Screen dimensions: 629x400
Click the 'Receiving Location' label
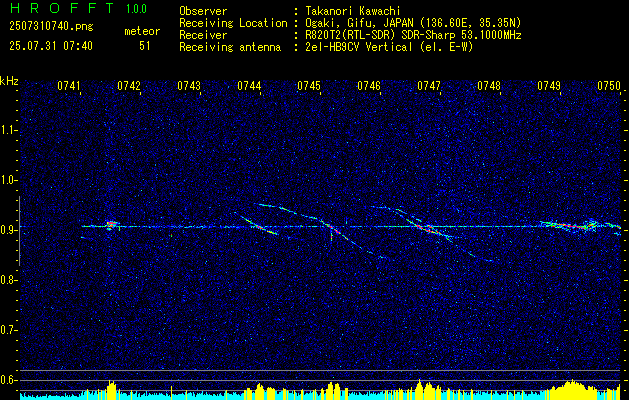pyautogui.click(x=233, y=23)
